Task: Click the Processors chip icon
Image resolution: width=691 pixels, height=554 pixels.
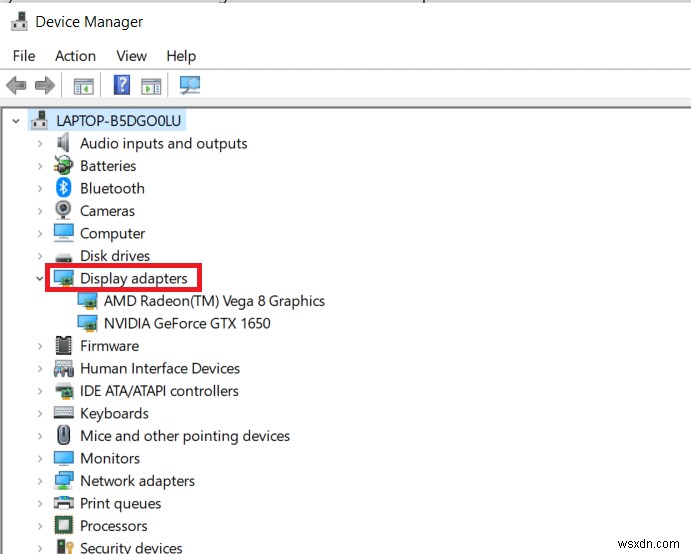Action: click(64, 526)
